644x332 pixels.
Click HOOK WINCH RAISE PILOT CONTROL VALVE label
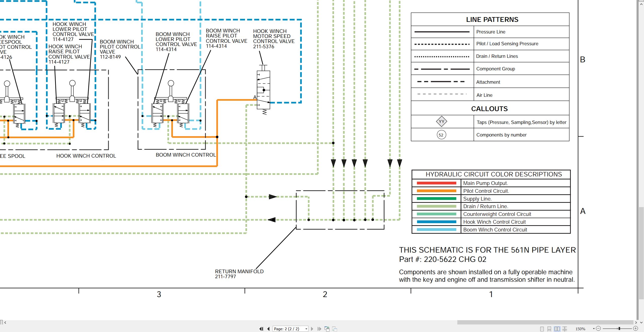tap(69, 54)
